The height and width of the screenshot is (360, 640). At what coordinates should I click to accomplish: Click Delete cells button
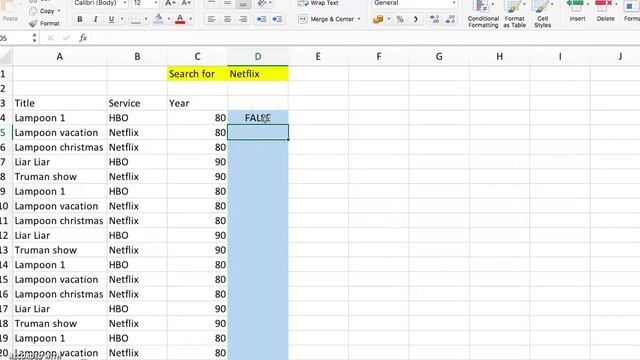coord(605,11)
